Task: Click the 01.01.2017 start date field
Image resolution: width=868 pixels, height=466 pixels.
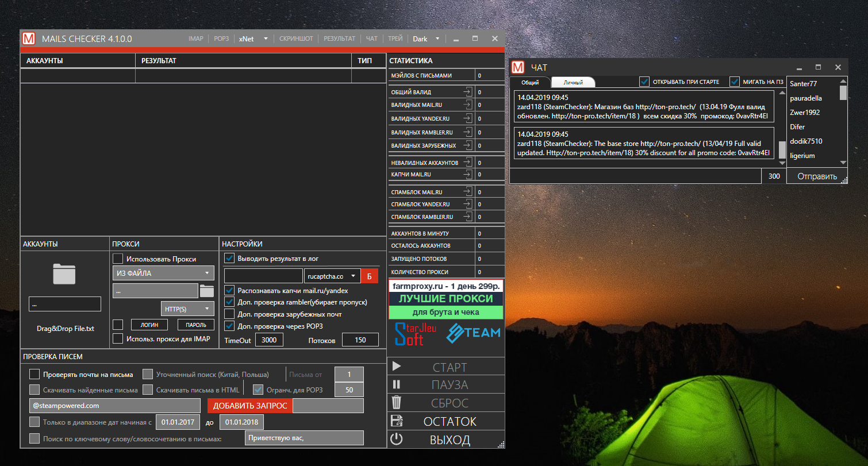Action: click(178, 421)
